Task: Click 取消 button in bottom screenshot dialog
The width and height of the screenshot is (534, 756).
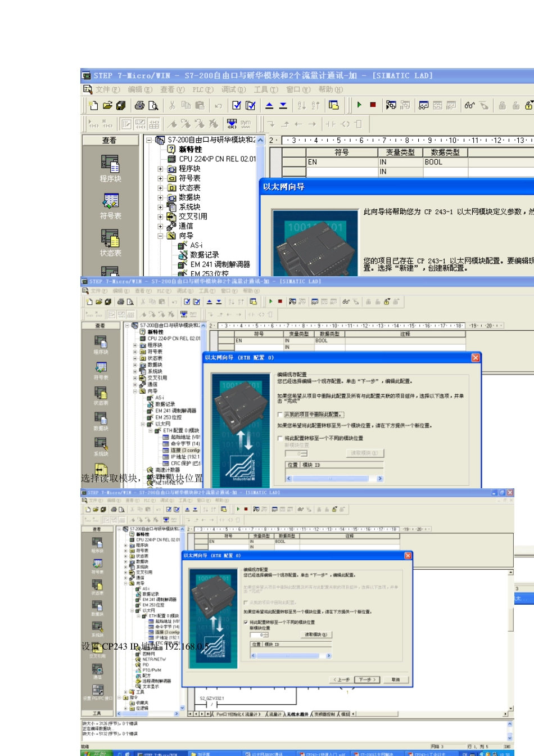Action: coord(396,679)
